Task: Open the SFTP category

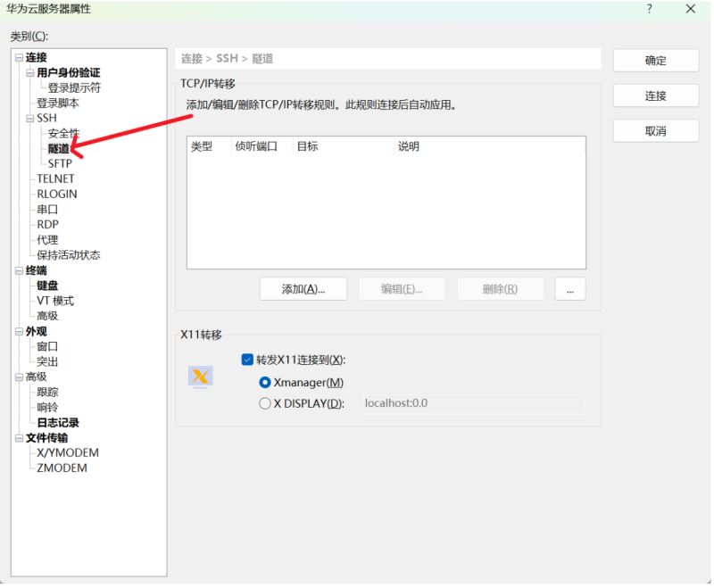Action: pyautogui.click(x=60, y=163)
